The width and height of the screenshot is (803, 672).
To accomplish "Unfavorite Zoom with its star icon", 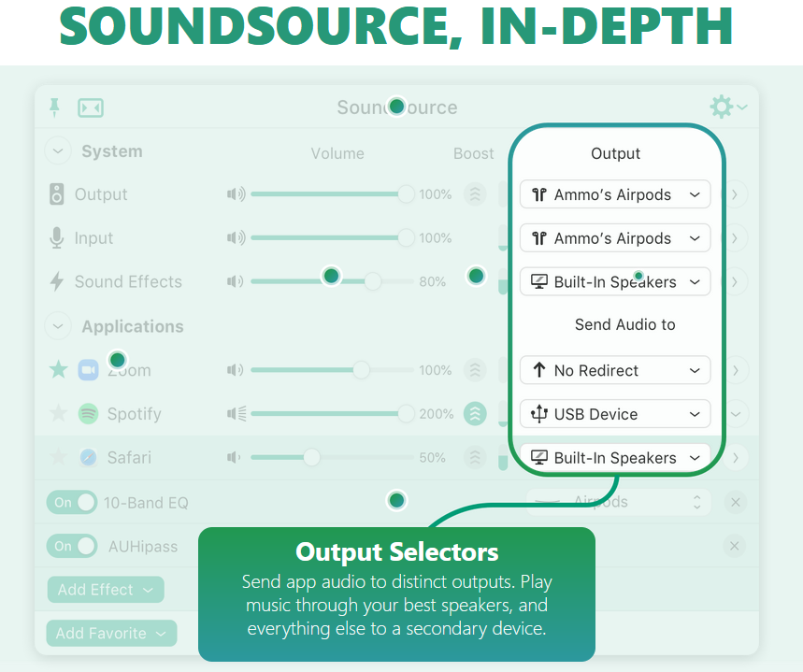I will 58,369.
